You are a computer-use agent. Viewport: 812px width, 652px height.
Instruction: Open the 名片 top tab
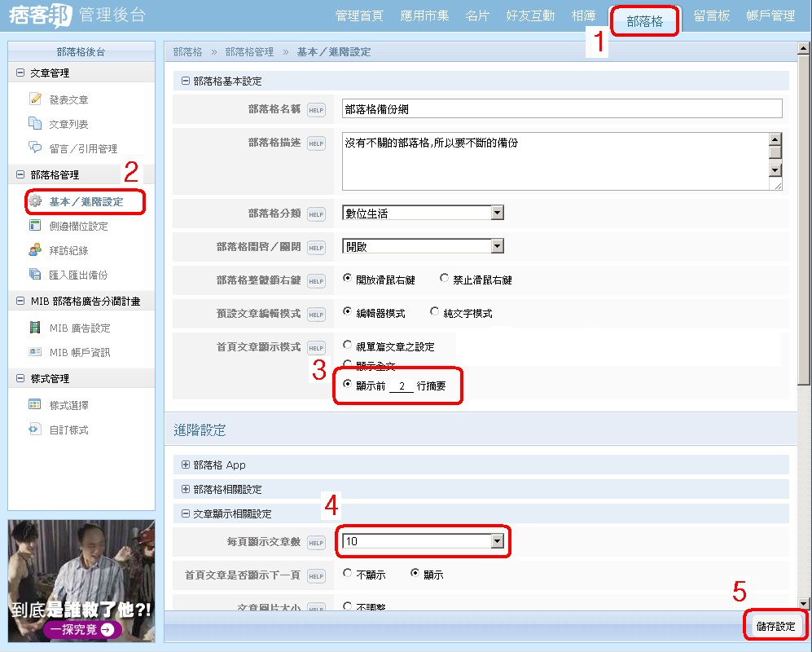click(477, 16)
